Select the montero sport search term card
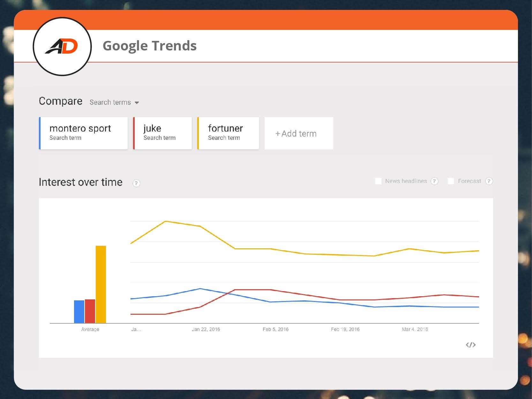 pos(83,133)
